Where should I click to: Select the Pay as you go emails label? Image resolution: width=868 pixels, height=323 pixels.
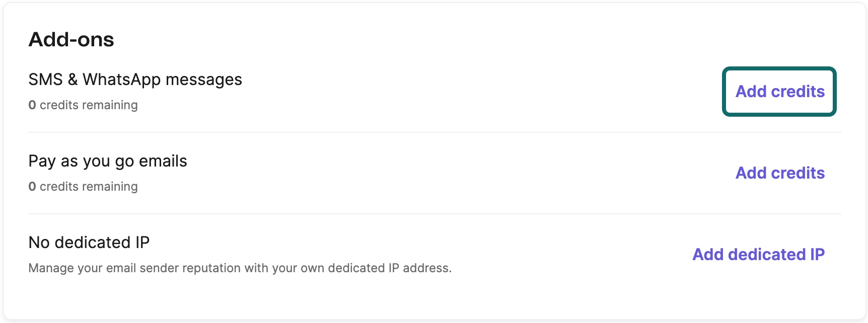pyautogui.click(x=108, y=161)
